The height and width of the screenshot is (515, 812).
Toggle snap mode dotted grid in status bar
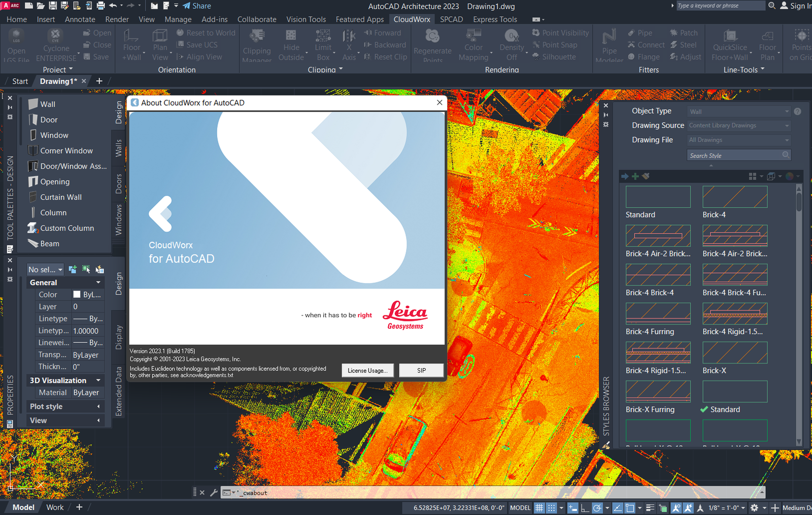pos(551,508)
